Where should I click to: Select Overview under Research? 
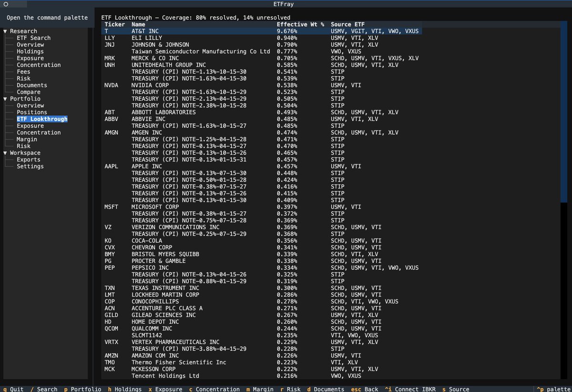30,45
